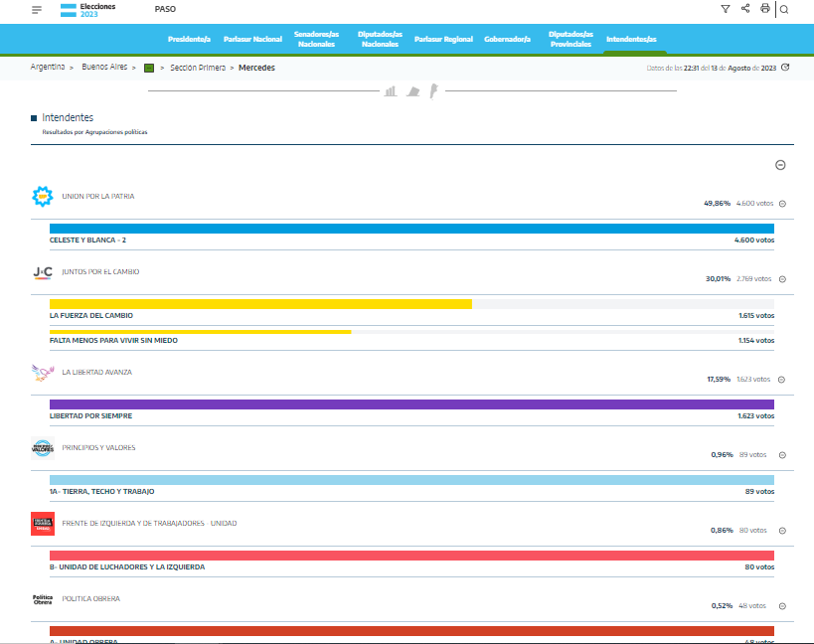Collapse the Principios y Valores results

pos(782,455)
